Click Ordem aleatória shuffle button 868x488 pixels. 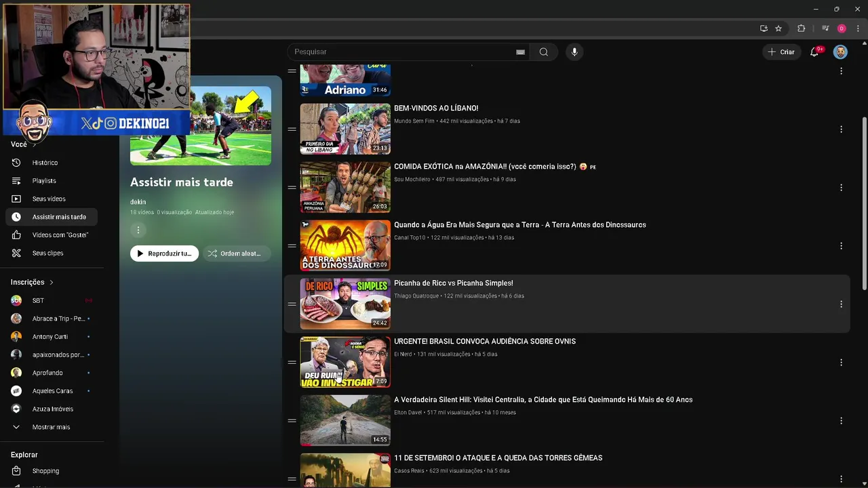tap(237, 253)
